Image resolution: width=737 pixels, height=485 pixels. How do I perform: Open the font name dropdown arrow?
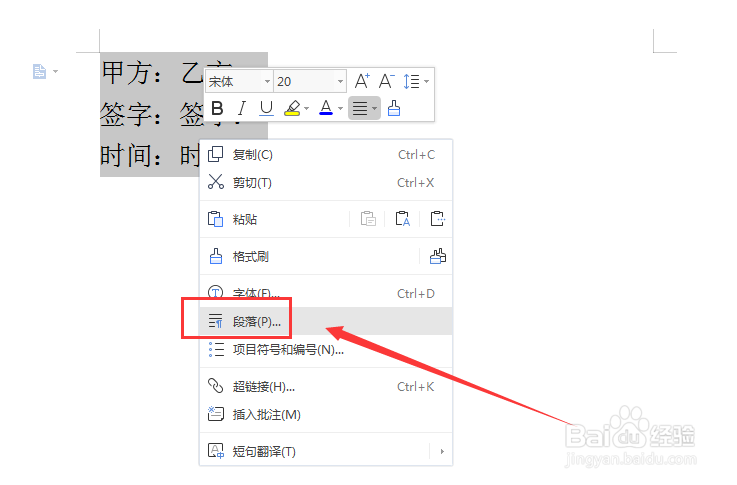267,82
